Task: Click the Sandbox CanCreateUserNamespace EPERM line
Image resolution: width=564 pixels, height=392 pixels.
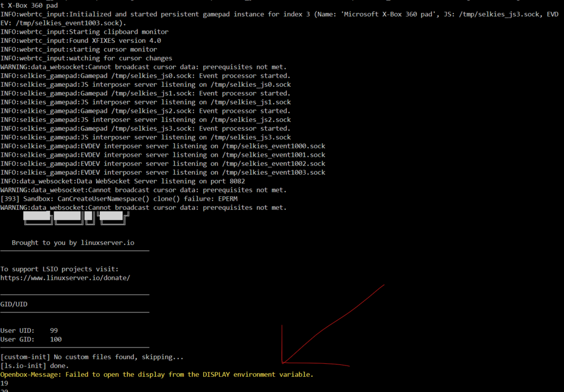Action: [119, 199]
